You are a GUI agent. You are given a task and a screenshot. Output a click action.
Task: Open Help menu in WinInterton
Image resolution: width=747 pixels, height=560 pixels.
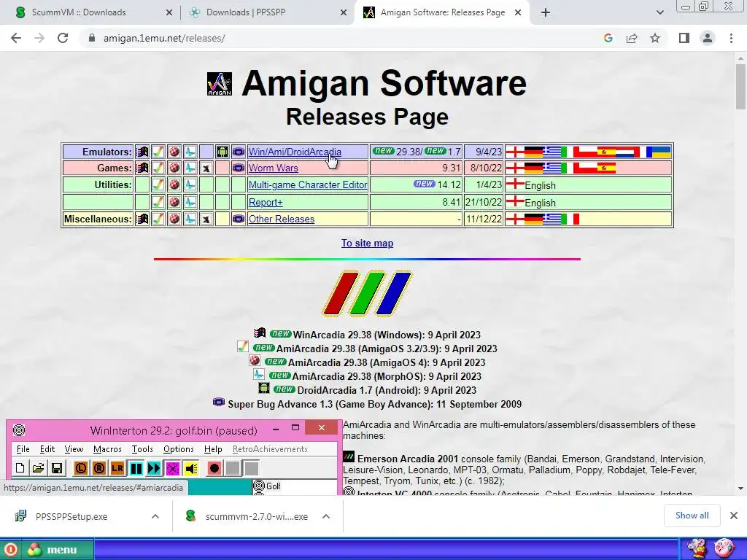pos(213,449)
